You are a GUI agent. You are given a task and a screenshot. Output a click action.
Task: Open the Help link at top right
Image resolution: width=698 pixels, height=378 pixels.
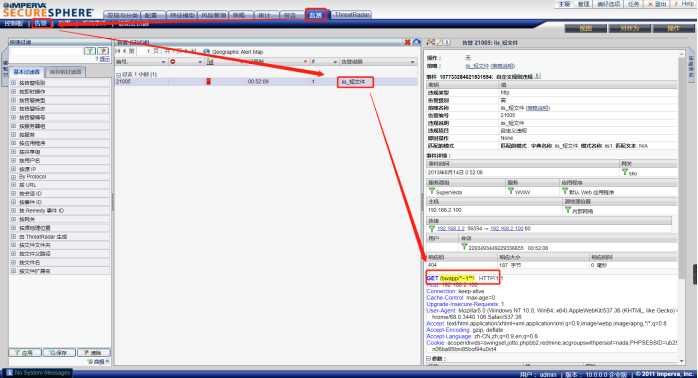[x=687, y=4]
